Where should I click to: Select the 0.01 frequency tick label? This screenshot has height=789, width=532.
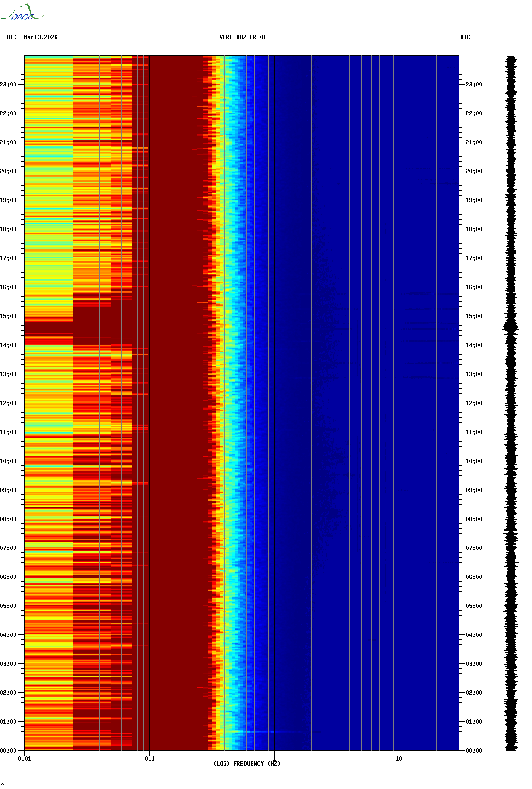tap(25, 759)
